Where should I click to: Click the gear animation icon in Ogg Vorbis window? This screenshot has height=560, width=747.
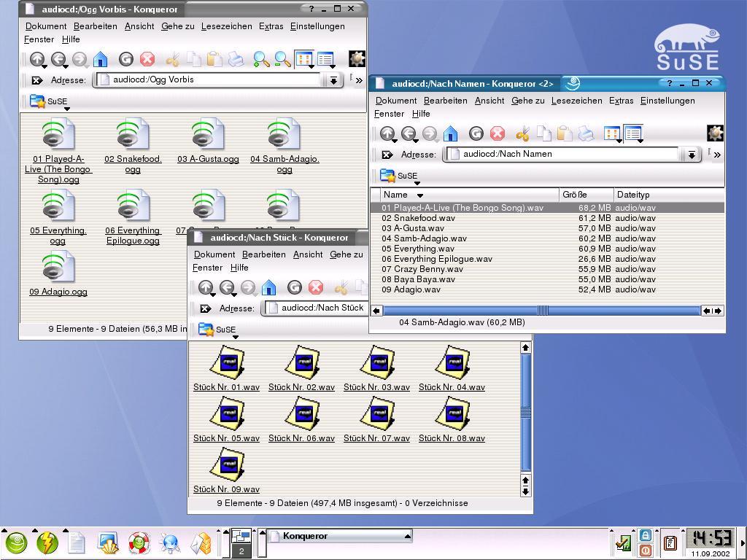click(x=357, y=59)
